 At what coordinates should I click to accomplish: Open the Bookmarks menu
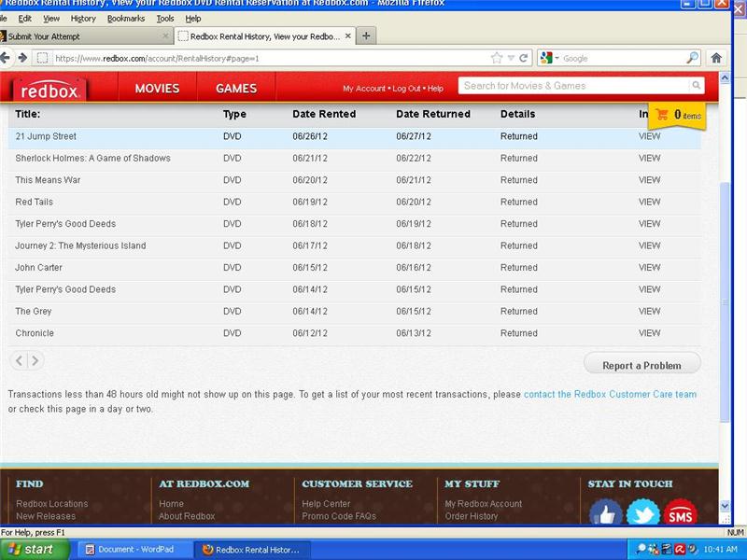click(126, 19)
